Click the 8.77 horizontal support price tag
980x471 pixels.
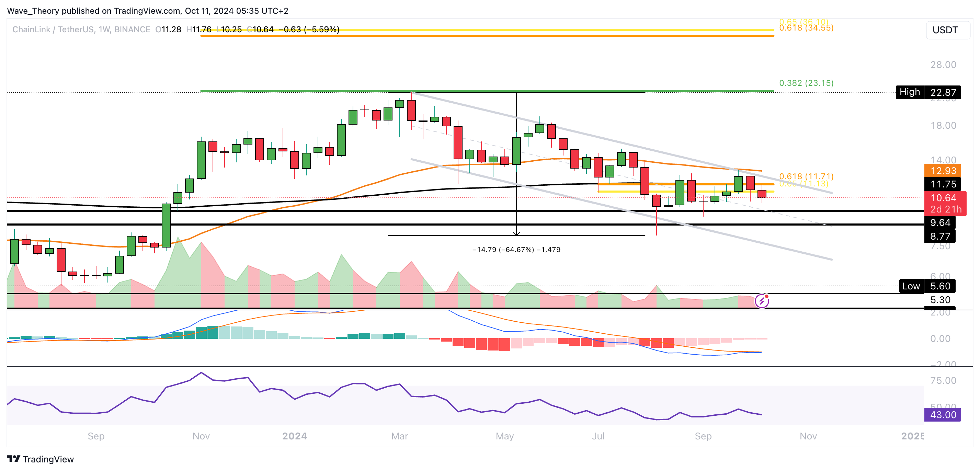940,236
